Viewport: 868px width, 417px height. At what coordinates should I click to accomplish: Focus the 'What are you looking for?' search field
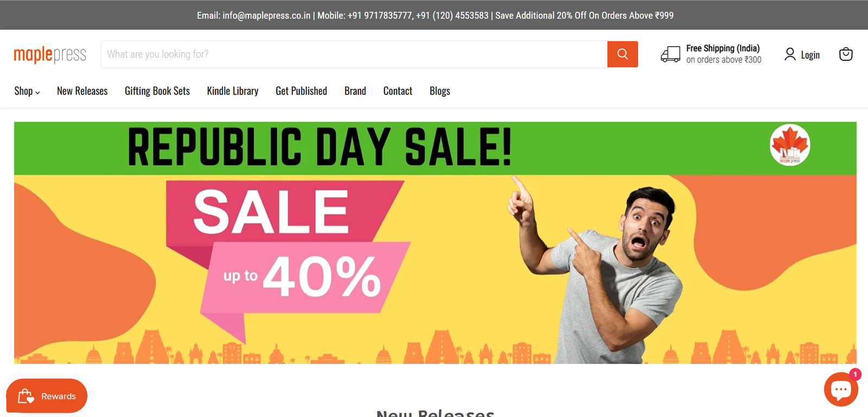[x=354, y=54]
